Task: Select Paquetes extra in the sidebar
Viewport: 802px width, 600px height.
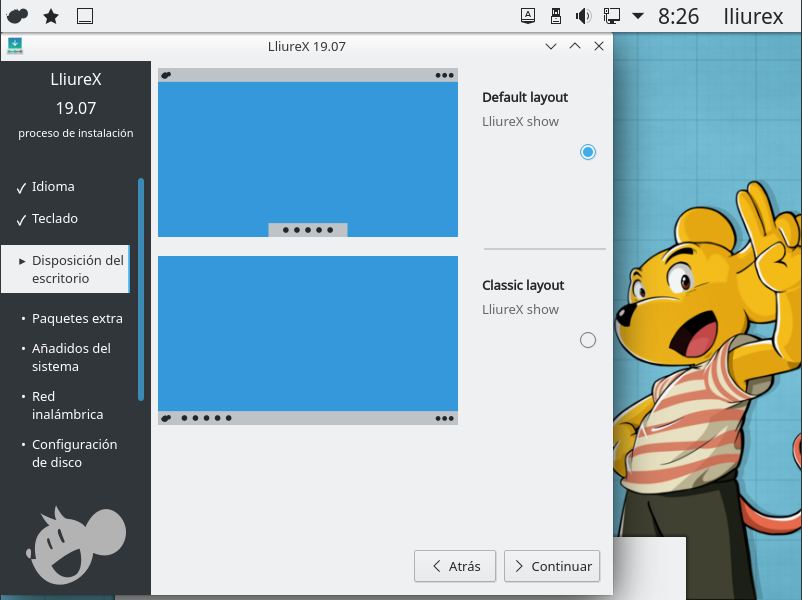Action: tap(77, 319)
